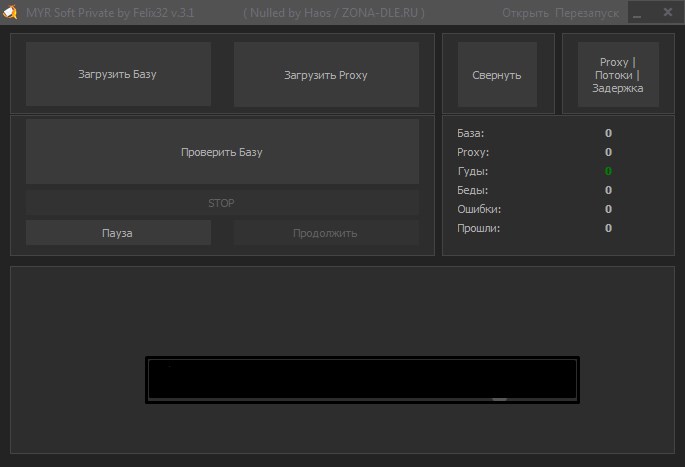This screenshot has width=685, height=467.
Task: Click the Proxy: counter label
Action: [x=473, y=152]
